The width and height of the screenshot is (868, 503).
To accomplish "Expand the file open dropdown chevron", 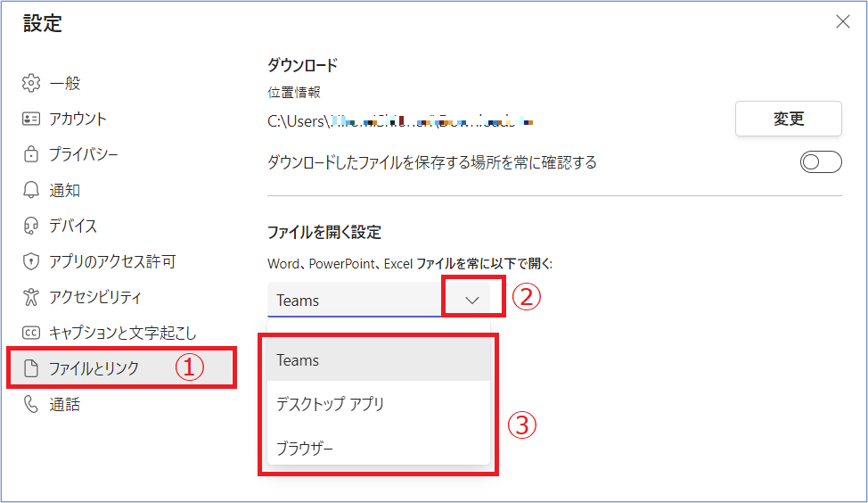I will [x=472, y=301].
